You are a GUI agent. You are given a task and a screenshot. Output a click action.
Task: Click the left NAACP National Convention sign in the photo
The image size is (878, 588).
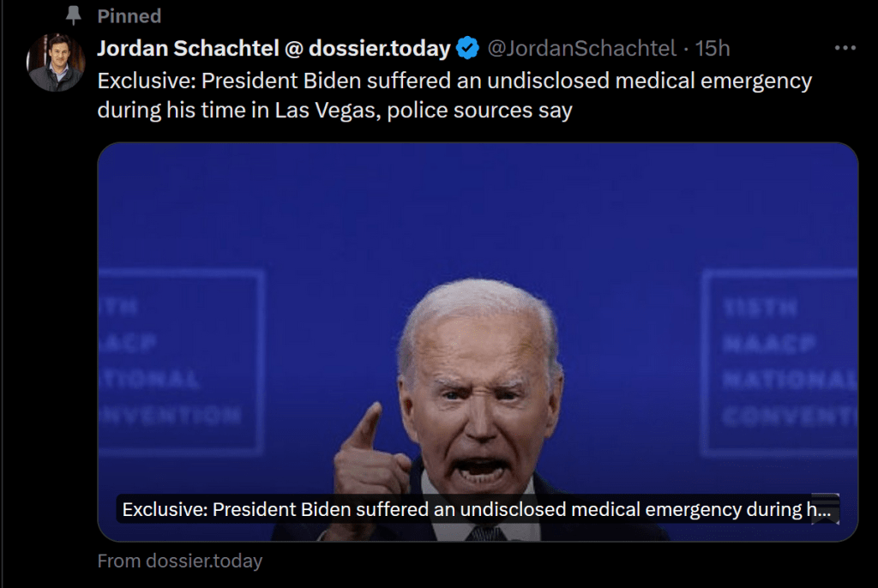[180, 362]
